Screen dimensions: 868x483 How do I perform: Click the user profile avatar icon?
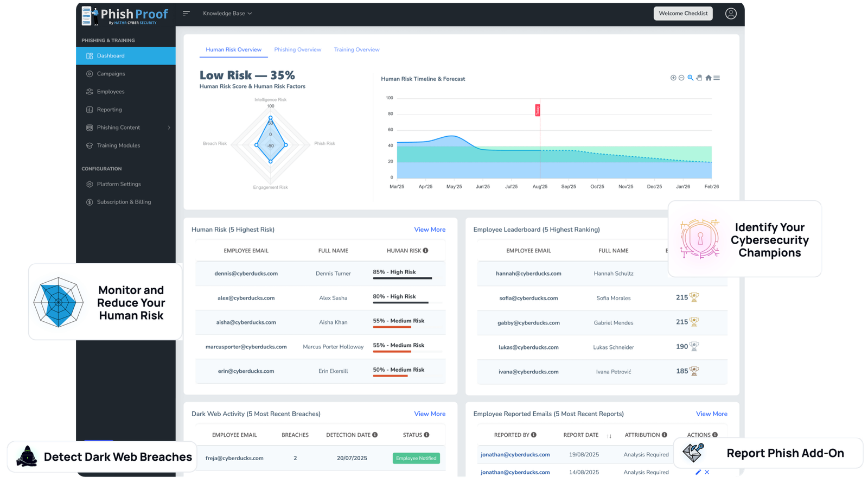731,14
